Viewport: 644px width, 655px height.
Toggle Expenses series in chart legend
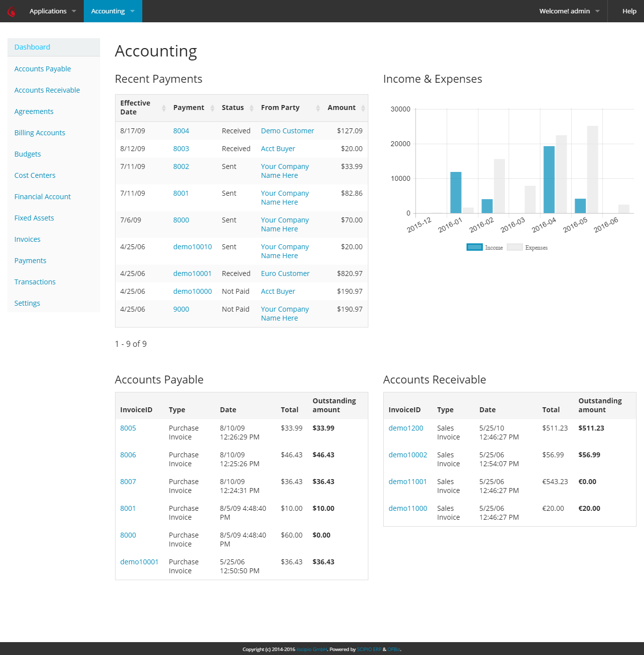[527, 247]
